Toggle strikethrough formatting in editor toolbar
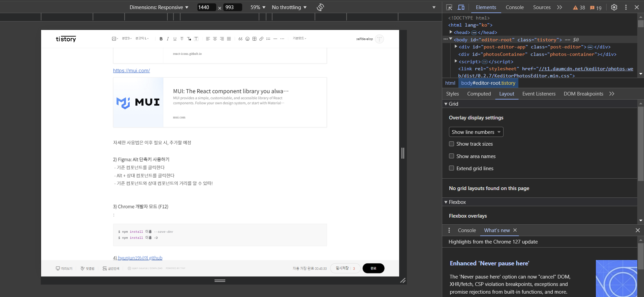The height and width of the screenshot is (297, 644). [x=182, y=39]
